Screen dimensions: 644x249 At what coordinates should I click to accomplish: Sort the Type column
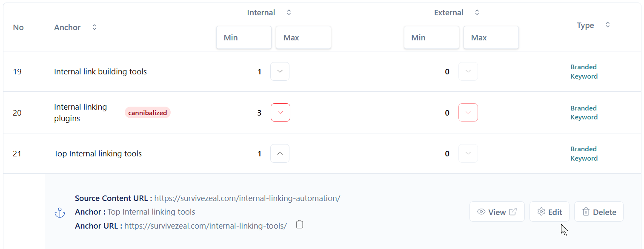pos(608,25)
